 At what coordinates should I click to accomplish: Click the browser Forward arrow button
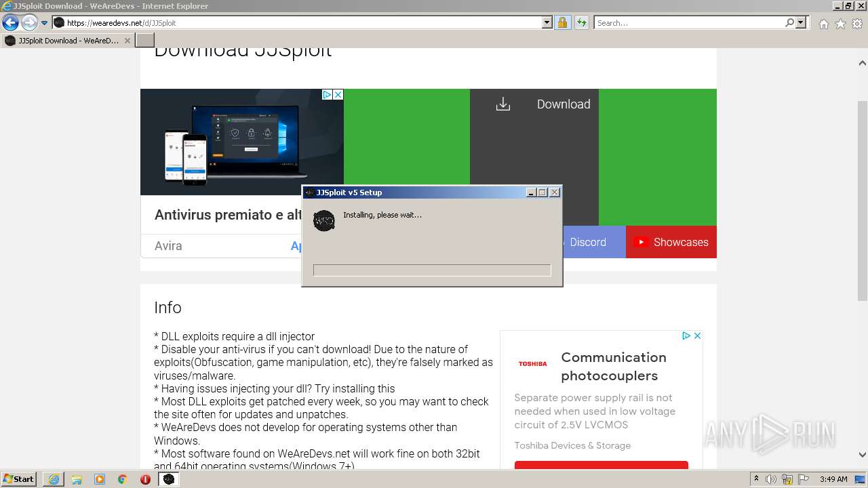28,23
